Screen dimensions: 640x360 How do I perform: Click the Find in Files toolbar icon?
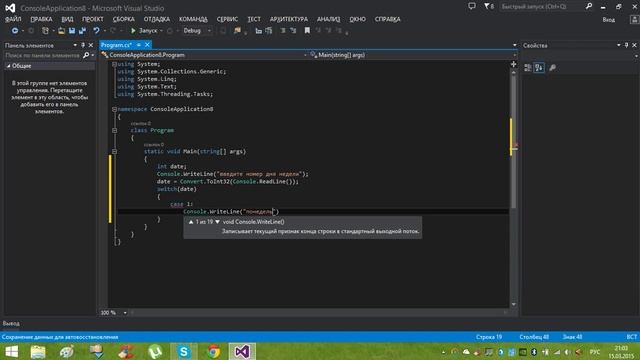pos(237,31)
